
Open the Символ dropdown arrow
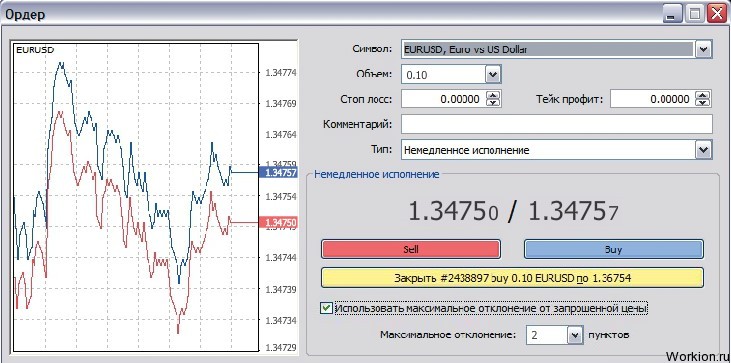[x=704, y=49]
